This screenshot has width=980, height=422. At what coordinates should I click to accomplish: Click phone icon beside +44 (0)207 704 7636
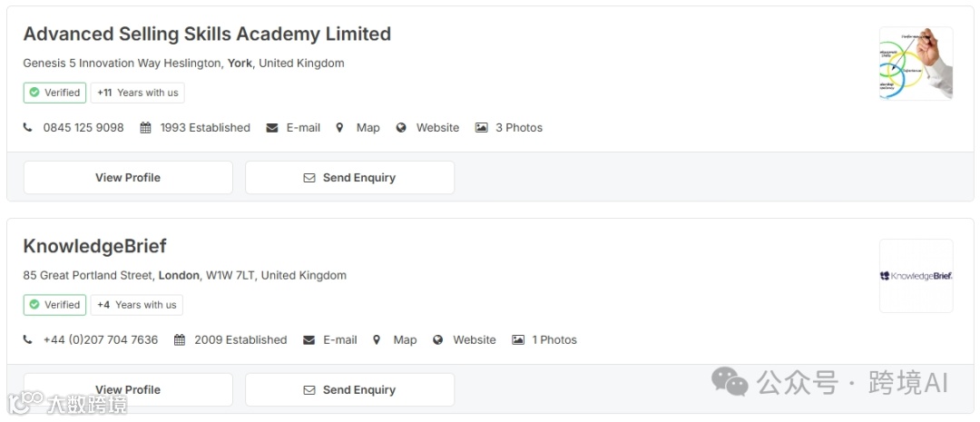pos(28,340)
